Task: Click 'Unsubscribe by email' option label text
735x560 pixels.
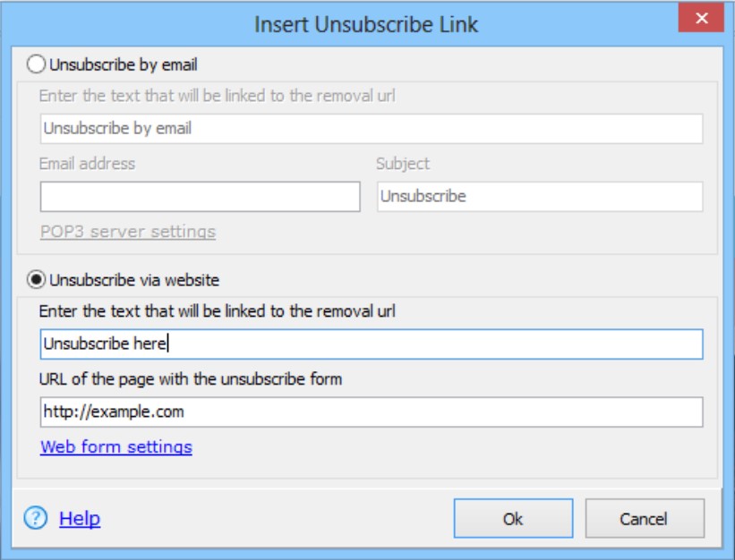Action: click(x=124, y=64)
